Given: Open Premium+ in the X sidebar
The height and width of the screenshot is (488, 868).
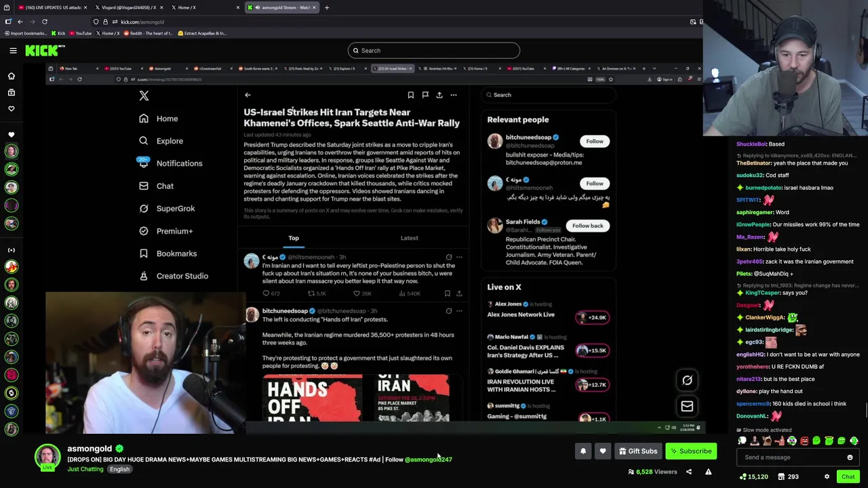Looking at the screenshot, I should 166,231.
